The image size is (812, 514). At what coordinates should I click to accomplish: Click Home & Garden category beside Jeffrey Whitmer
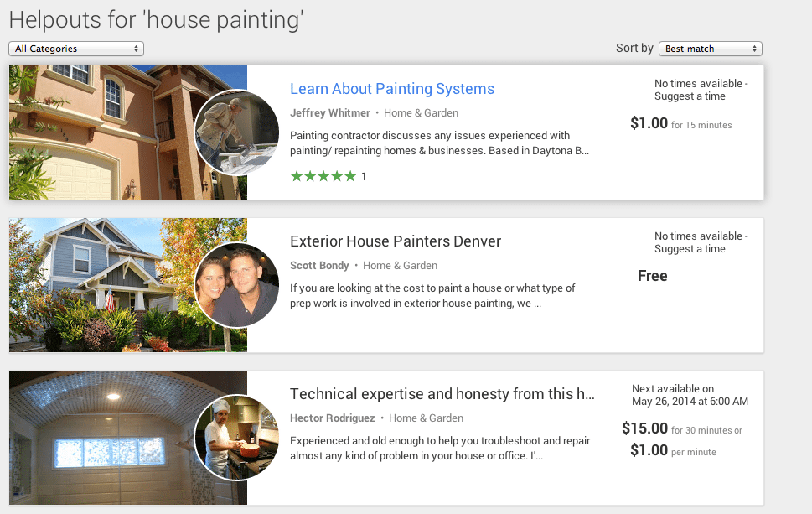[x=421, y=113]
